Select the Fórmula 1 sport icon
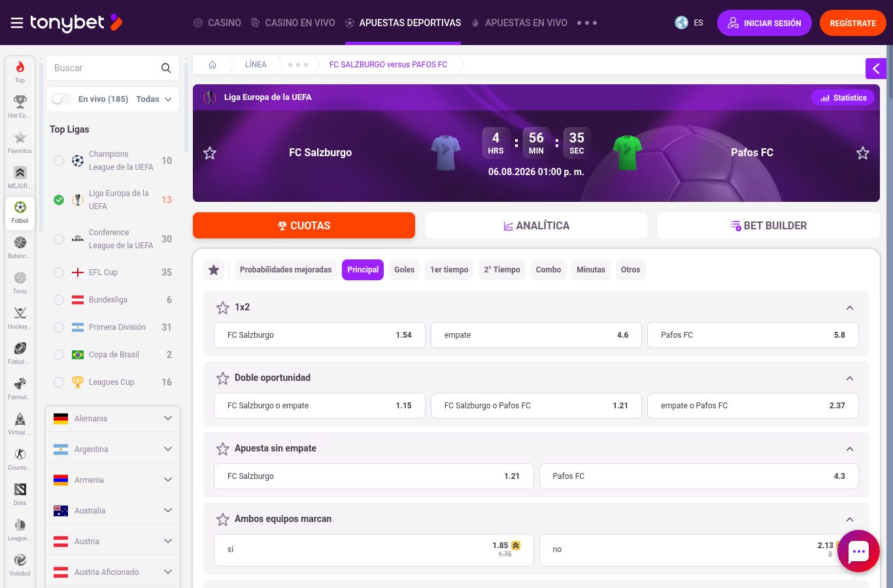The height and width of the screenshot is (588, 893). click(20, 389)
